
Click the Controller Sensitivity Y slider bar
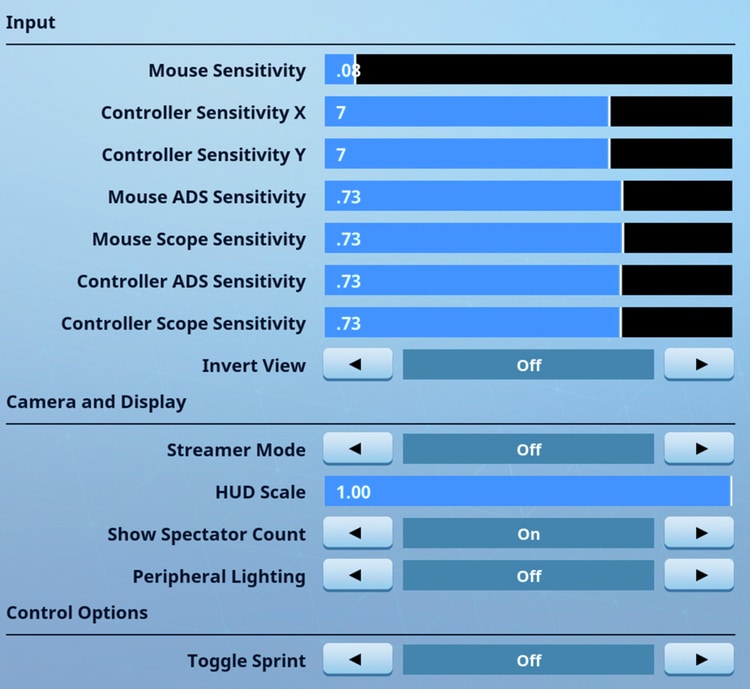(528, 154)
